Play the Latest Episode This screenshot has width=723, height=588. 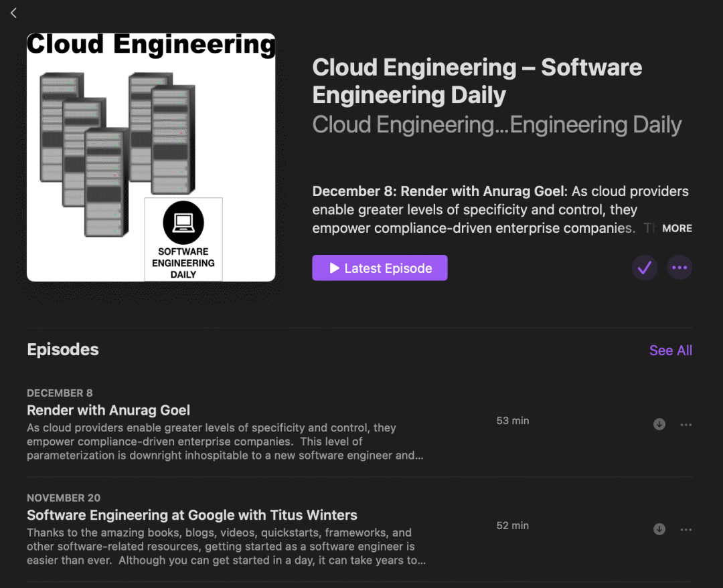(x=380, y=268)
